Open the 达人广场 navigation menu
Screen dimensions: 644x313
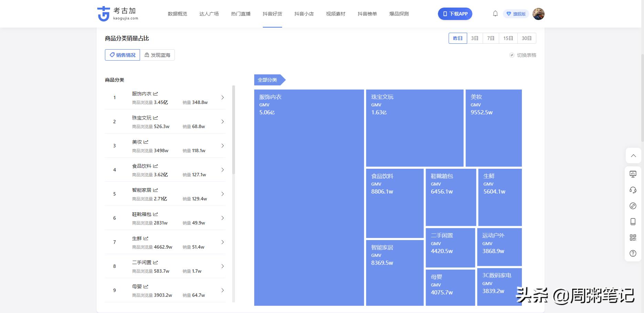click(x=209, y=14)
